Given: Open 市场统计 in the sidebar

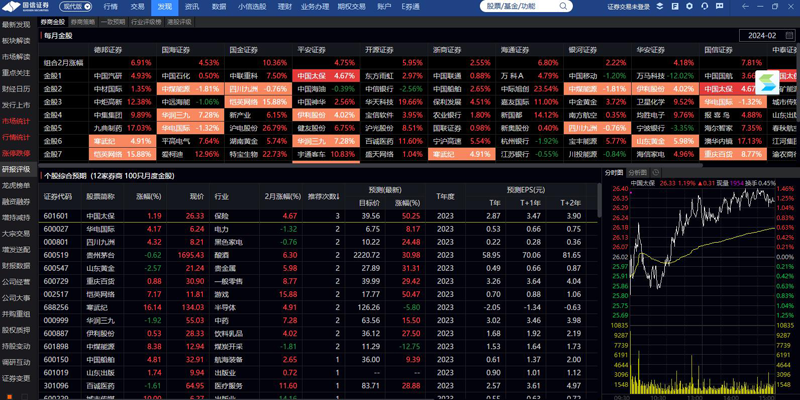Looking at the screenshot, I should pos(16,121).
